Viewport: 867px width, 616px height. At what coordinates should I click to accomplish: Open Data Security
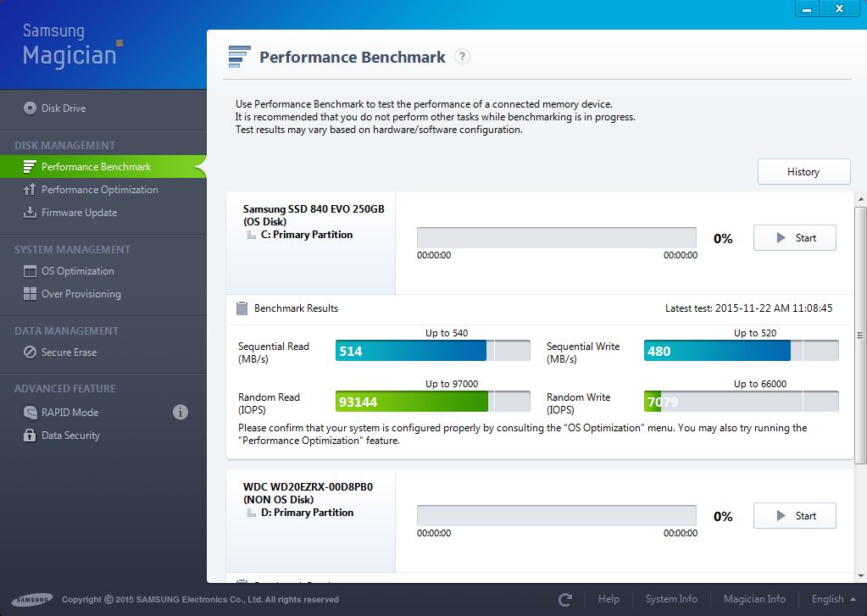point(71,436)
